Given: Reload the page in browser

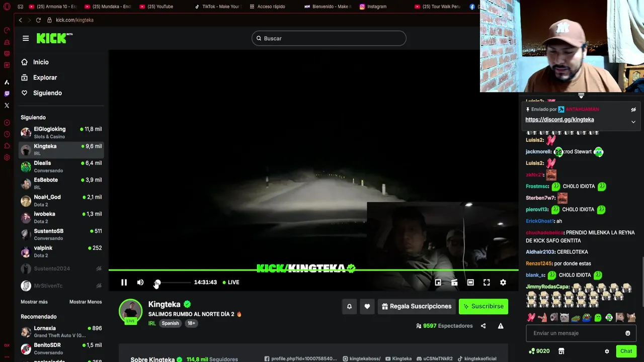Looking at the screenshot, I should click(x=38, y=20).
